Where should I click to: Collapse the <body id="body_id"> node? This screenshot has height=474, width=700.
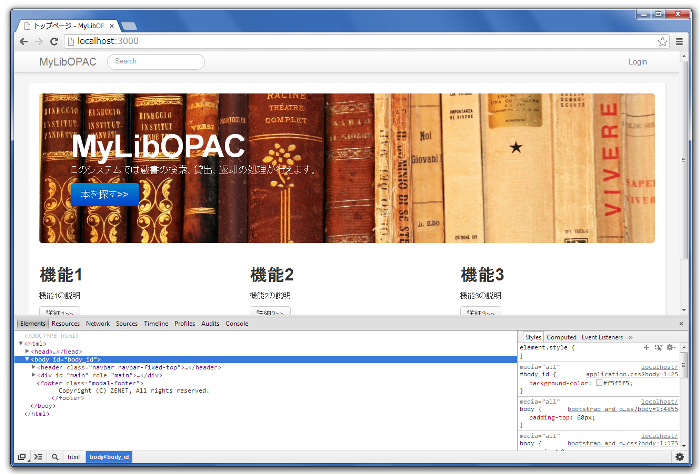[x=27, y=359]
